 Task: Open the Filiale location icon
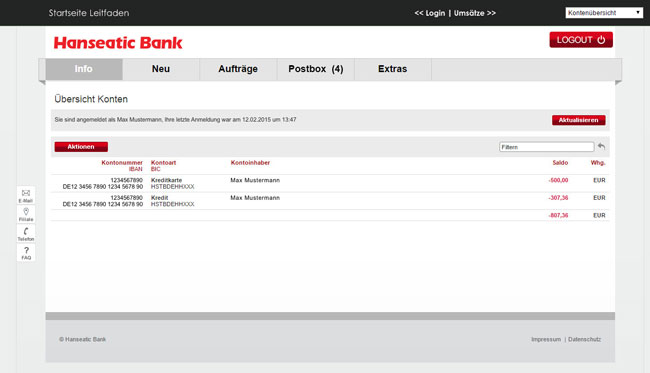click(x=26, y=215)
